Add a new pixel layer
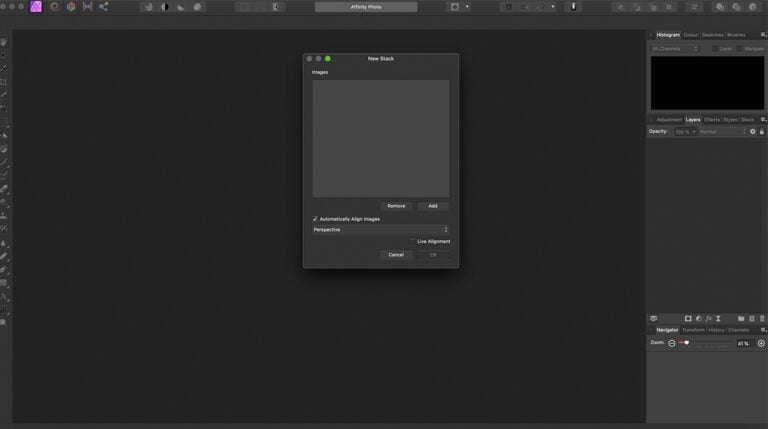The width and height of the screenshot is (768, 429). [752, 319]
